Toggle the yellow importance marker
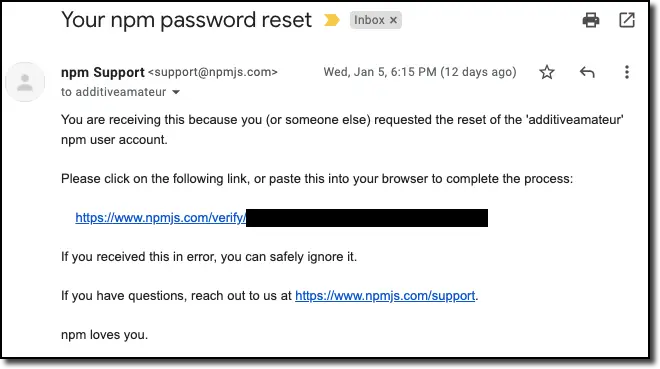The image size is (660, 369). 331,20
